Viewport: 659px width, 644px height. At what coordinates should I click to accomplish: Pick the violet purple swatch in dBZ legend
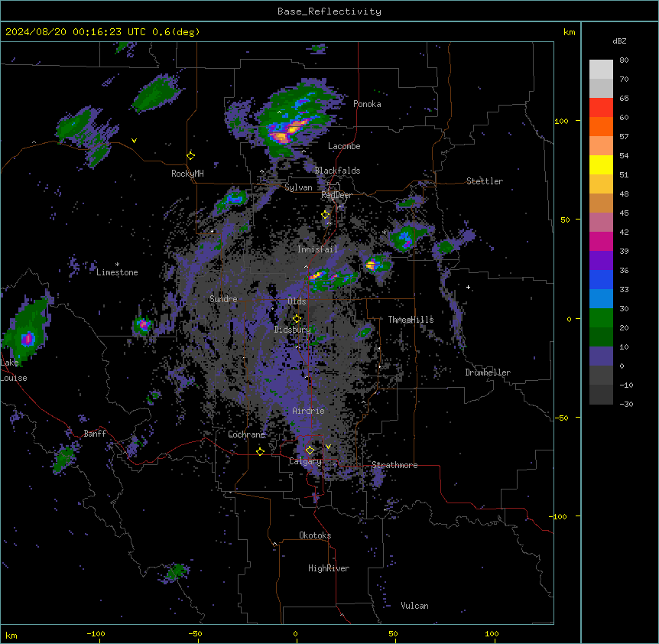[601, 260]
